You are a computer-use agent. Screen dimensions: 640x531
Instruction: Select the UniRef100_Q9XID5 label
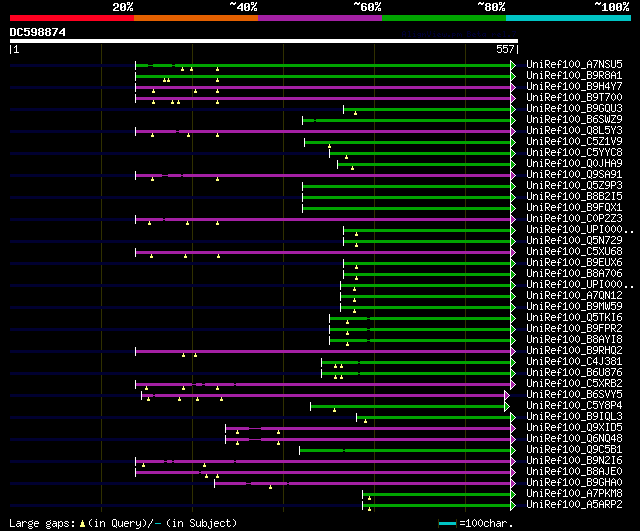tap(574, 428)
